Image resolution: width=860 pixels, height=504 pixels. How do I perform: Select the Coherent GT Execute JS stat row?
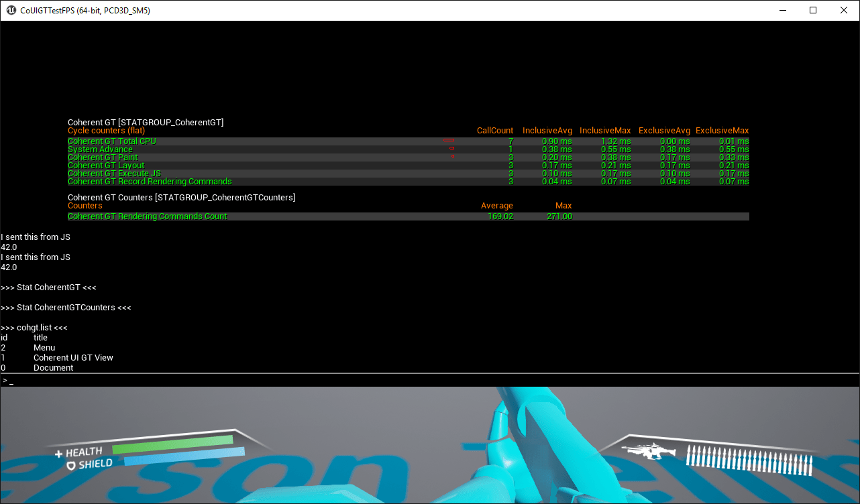coord(113,173)
